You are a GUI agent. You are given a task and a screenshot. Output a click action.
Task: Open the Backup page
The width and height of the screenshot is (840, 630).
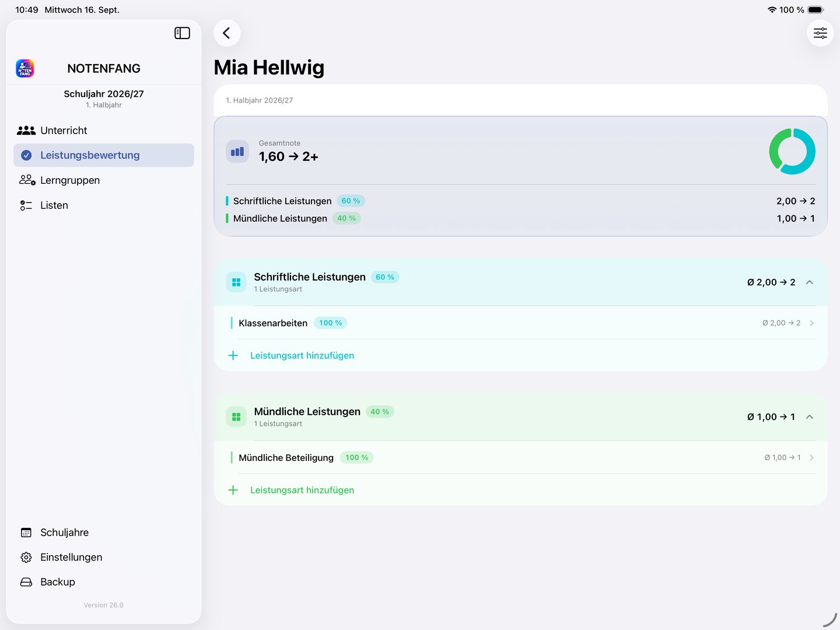[104, 582]
